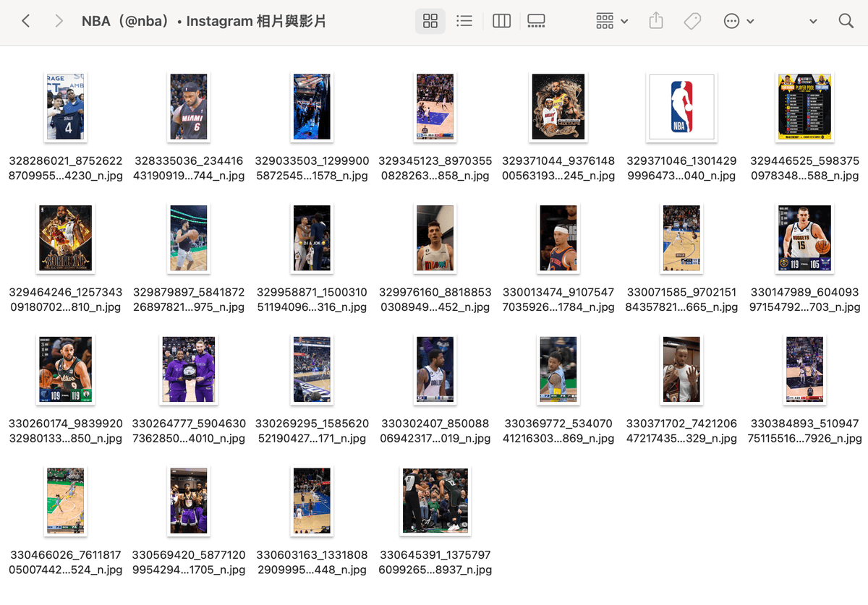Image resolution: width=868 pixels, height=605 pixels.
Task: Select the Miami Heat jersey photo
Action: click(x=188, y=106)
